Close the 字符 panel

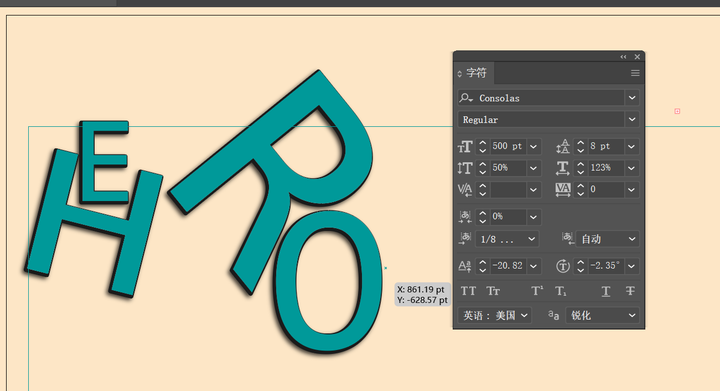tap(637, 57)
